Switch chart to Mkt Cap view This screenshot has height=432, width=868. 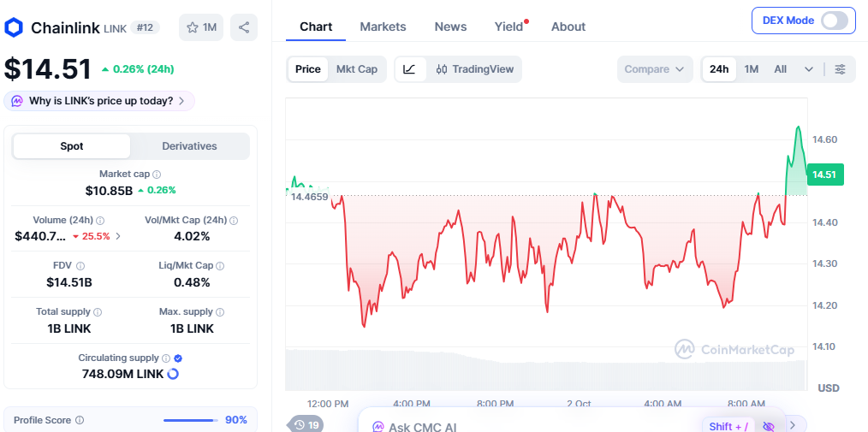tap(357, 69)
